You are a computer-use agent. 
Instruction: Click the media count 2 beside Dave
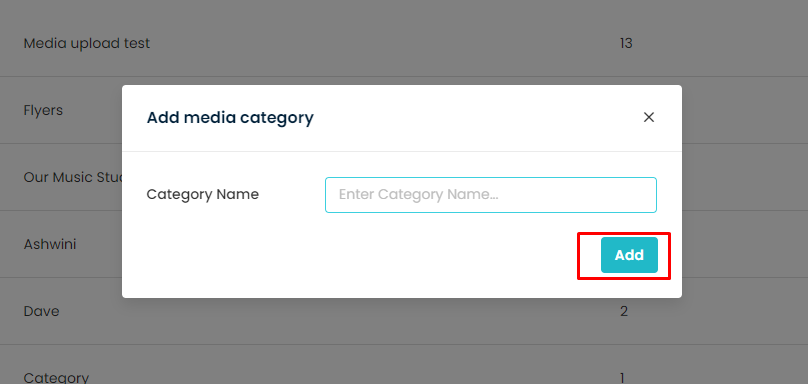click(624, 311)
